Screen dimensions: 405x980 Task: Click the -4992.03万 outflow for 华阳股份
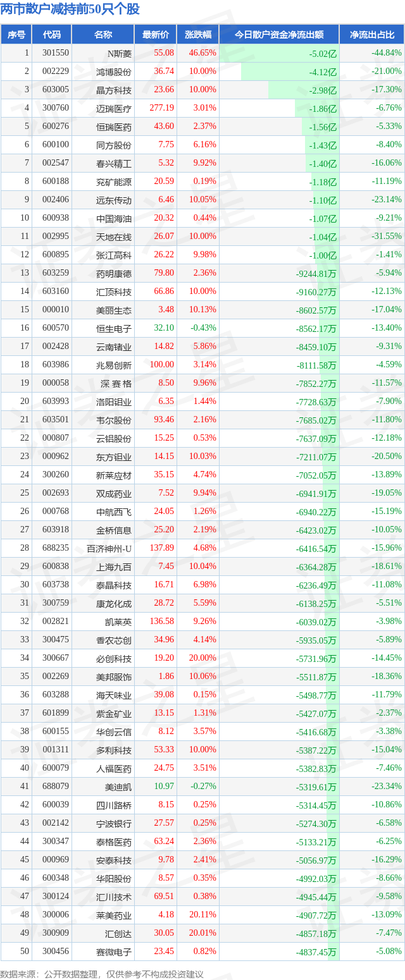(x=316, y=879)
